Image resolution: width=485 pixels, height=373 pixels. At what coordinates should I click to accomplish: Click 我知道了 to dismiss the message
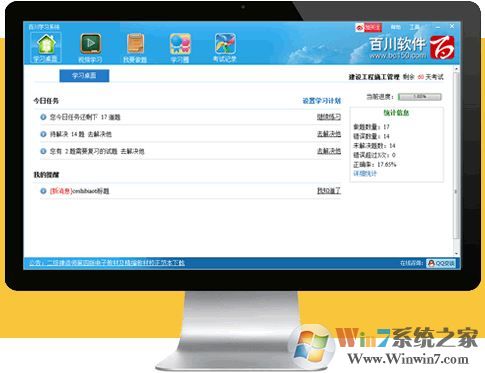[x=329, y=191]
